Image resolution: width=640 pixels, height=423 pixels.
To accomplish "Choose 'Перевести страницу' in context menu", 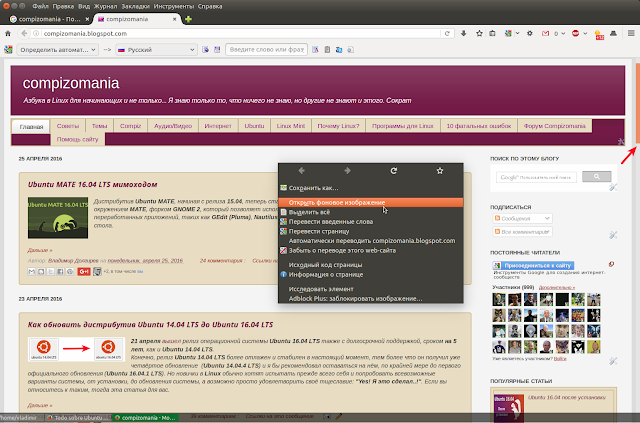I will (x=371, y=231).
